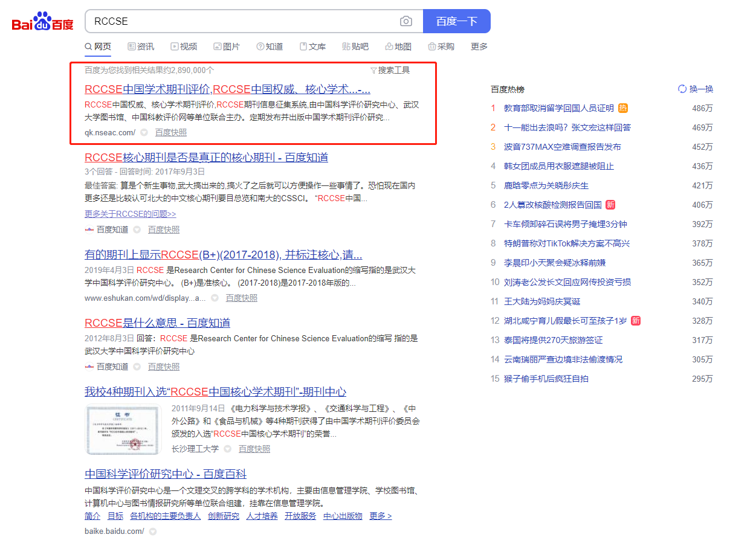Switch to the 图片 tab
756x549 pixels.
coord(227,47)
